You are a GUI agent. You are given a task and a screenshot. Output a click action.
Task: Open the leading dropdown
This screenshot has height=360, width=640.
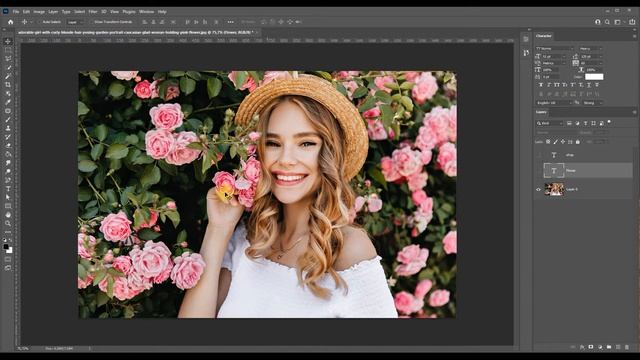(x=591, y=56)
